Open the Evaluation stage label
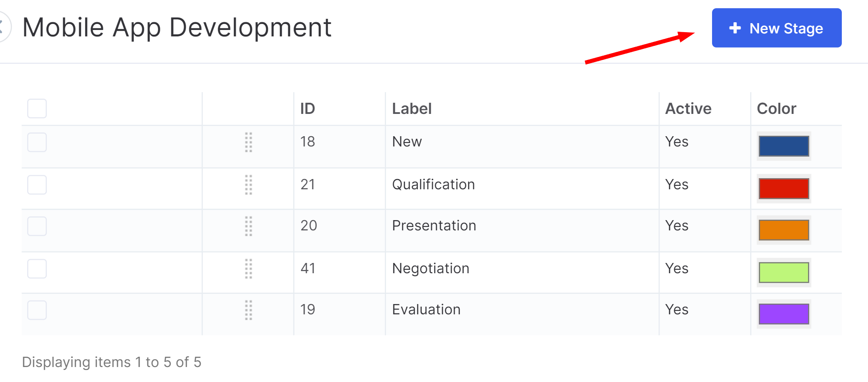Image resolution: width=868 pixels, height=382 pixels. [x=426, y=310]
